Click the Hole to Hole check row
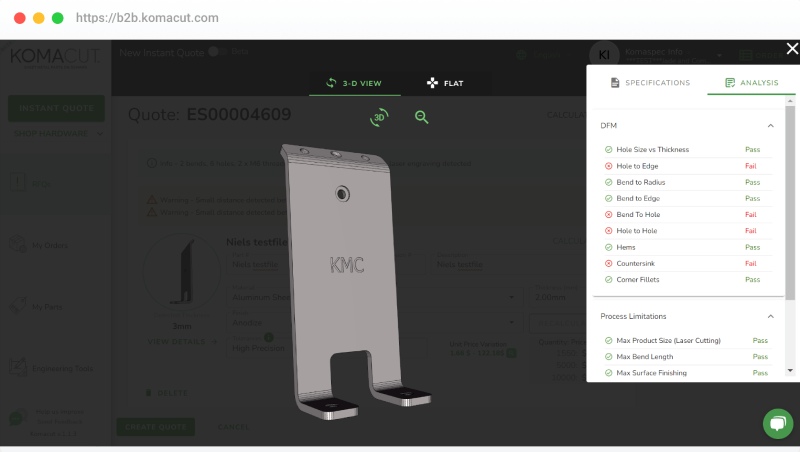Screen dimensions: 800x452 click(x=688, y=231)
